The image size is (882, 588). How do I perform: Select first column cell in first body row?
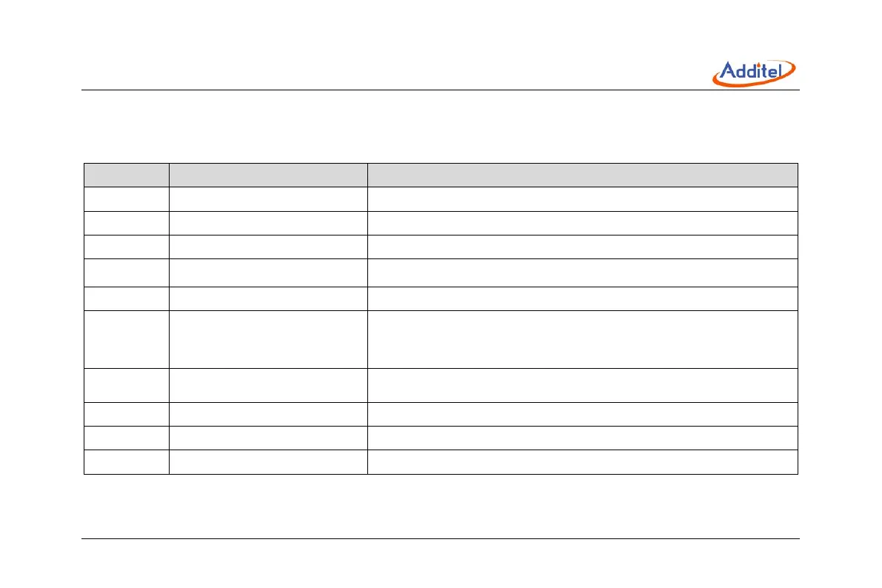pos(126,199)
